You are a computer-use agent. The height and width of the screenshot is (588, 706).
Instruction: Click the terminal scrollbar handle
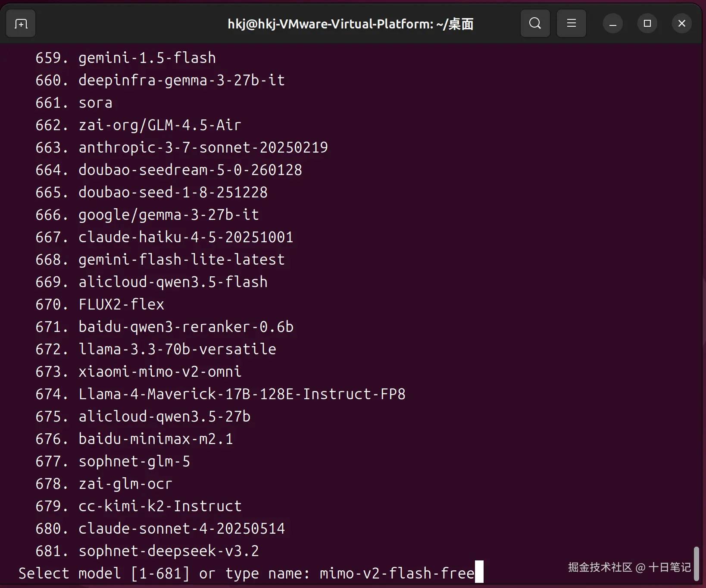tap(696, 564)
